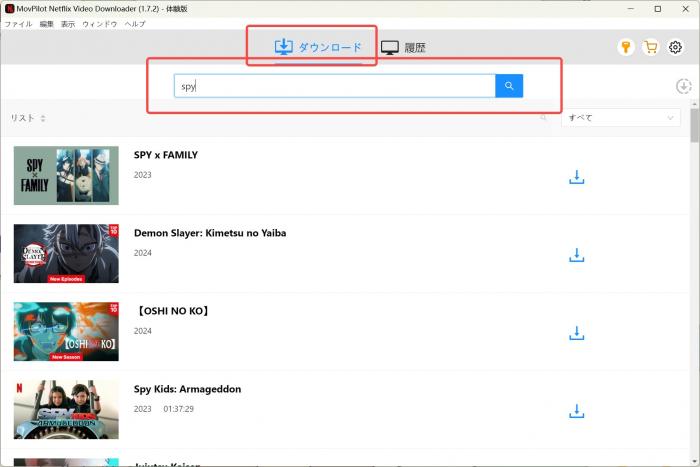Open the 編集 menu
Image resolution: width=700 pixels, height=467 pixels.
pos(46,24)
